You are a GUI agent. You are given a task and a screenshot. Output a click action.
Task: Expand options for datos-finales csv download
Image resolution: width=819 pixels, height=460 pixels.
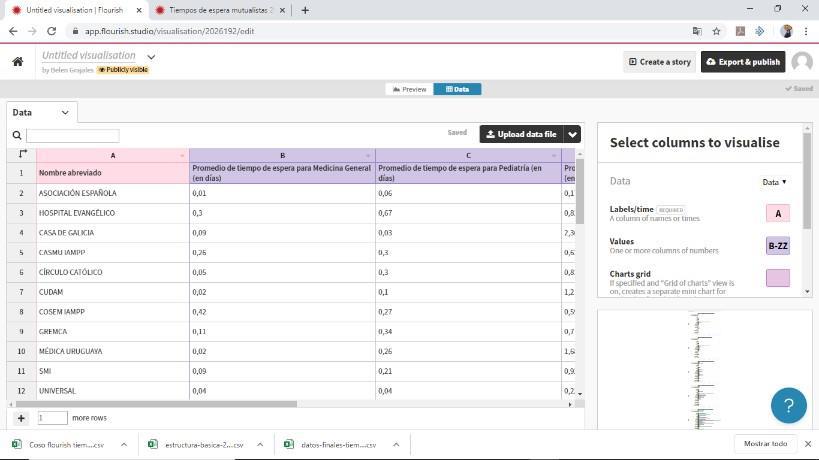point(396,444)
